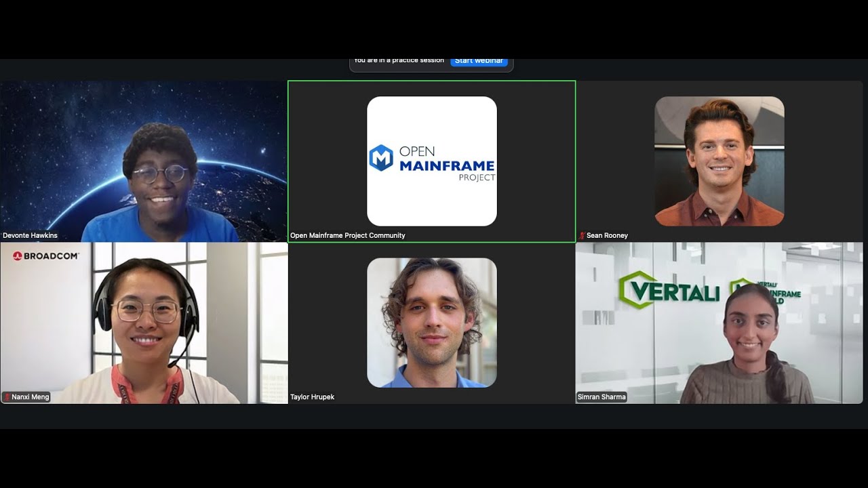Click the Simran Sharma name label

click(601, 397)
